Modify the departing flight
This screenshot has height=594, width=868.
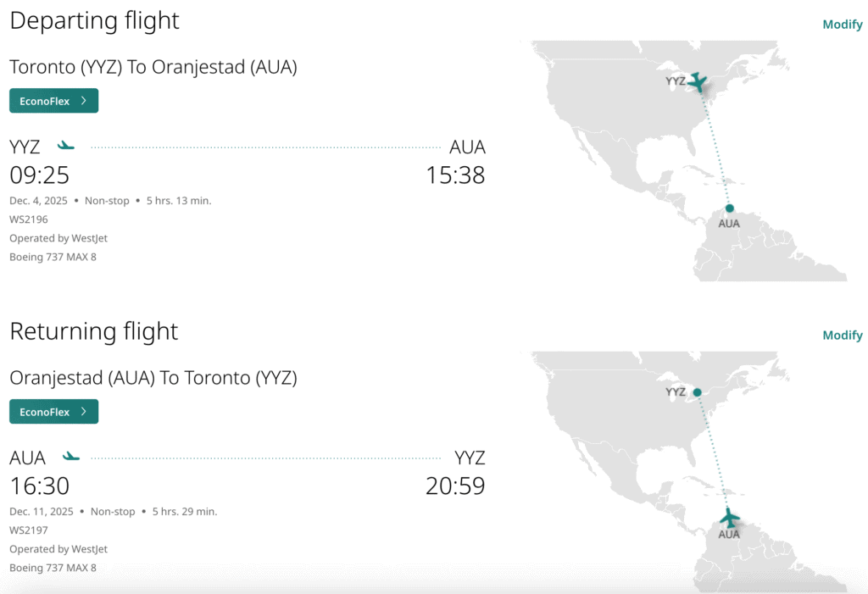(842, 25)
